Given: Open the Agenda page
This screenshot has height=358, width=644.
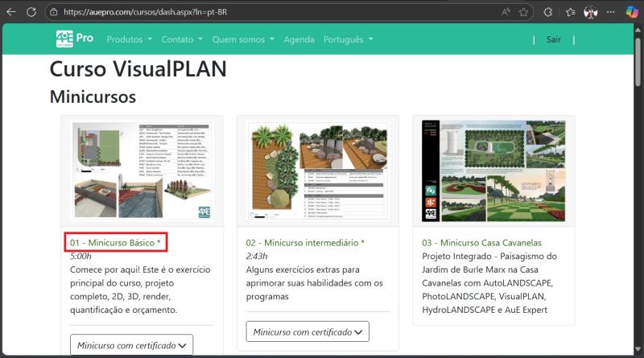Looking at the screenshot, I should (x=299, y=39).
